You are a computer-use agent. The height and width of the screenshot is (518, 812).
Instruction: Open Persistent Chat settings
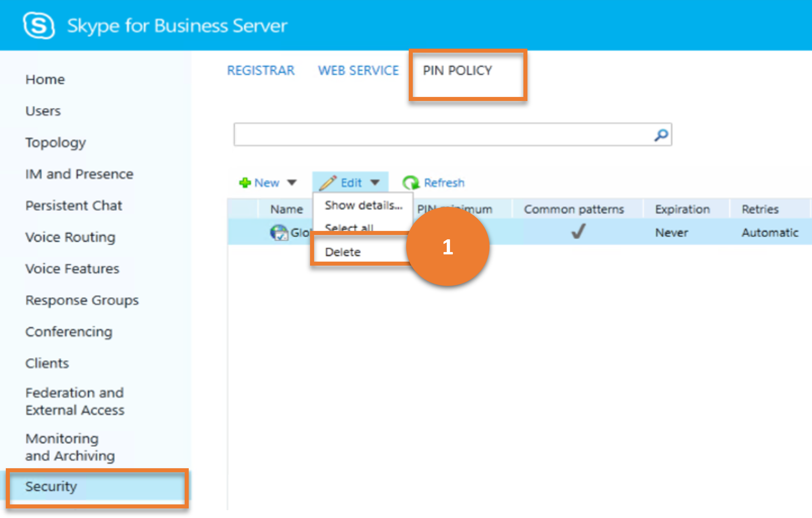74,205
